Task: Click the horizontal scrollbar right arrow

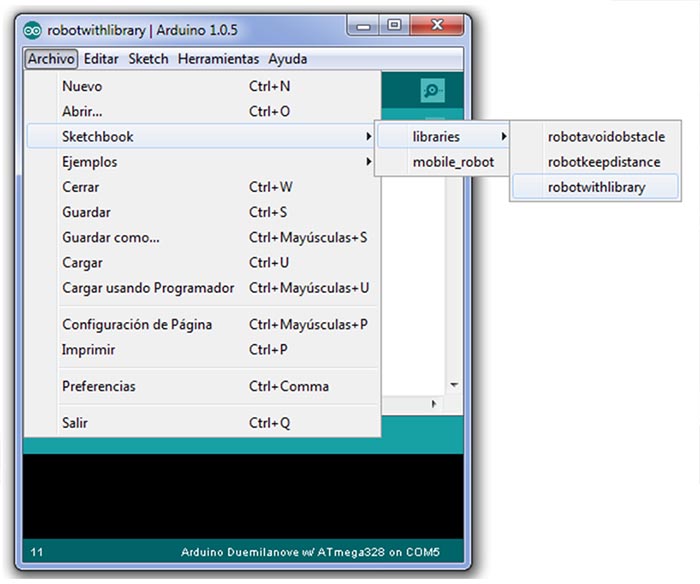Action: (x=434, y=404)
